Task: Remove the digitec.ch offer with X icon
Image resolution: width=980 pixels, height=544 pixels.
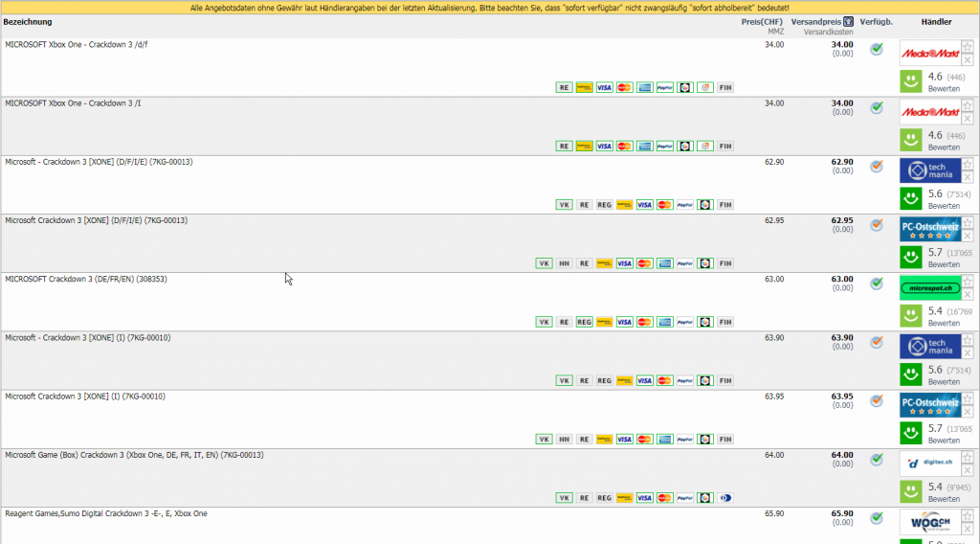Action: click(x=968, y=470)
